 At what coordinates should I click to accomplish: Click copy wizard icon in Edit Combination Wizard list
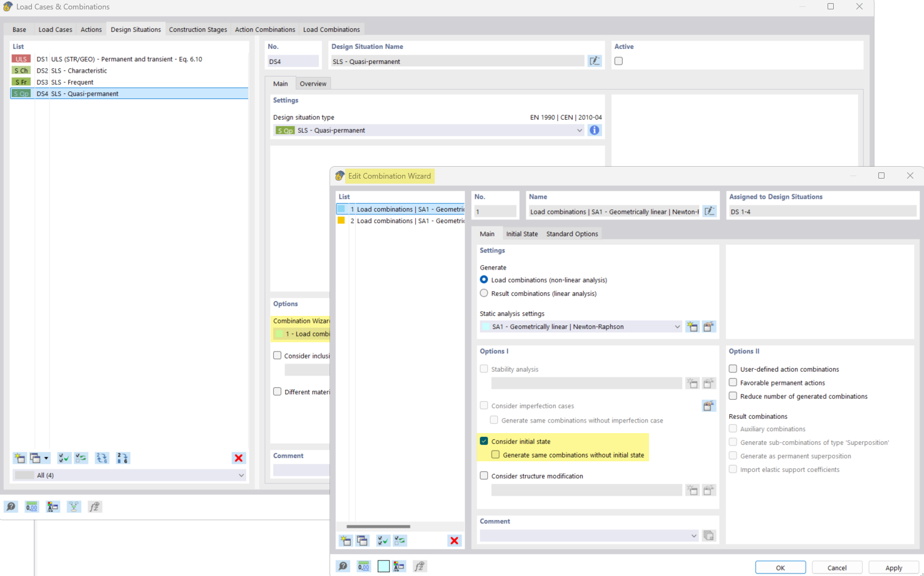[x=362, y=540]
